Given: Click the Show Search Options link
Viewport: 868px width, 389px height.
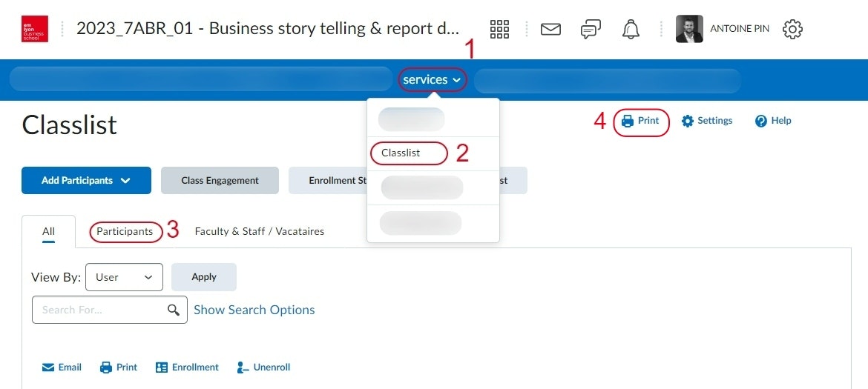Looking at the screenshot, I should pyautogui.click(x=254, y=310).
